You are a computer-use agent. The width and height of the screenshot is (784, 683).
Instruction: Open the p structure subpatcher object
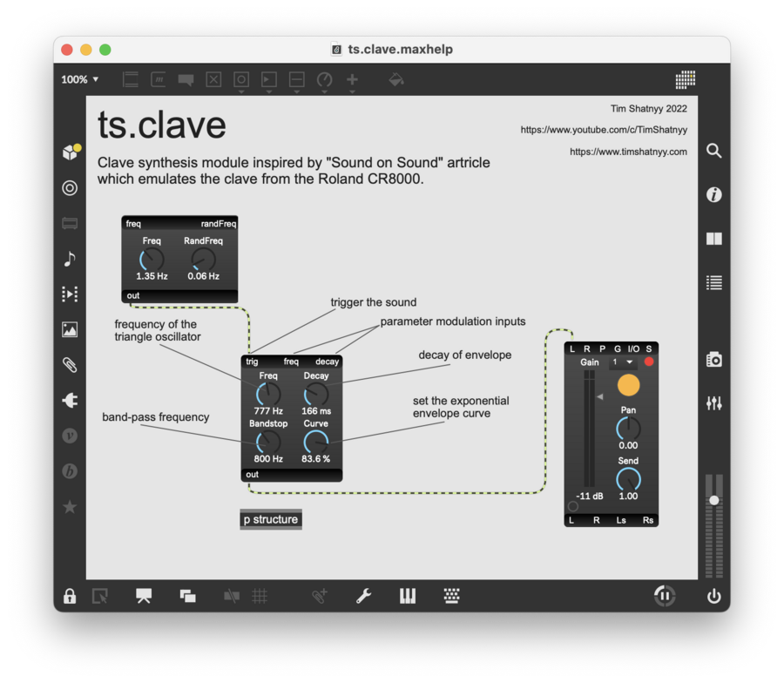click(x=271, y=519)
